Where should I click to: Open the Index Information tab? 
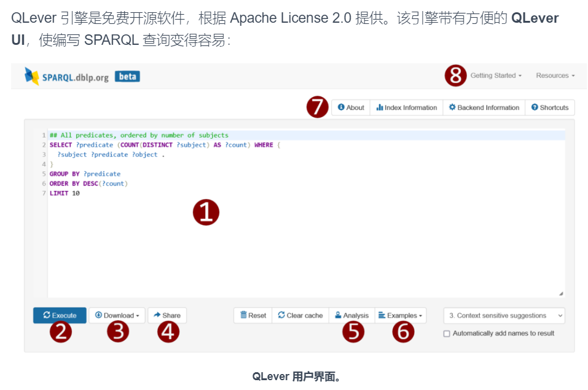407,107
